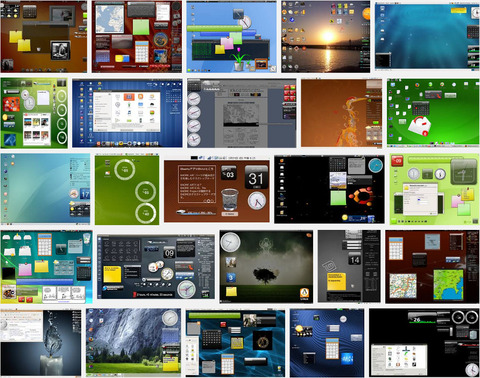Viewport: 480px width, 378px height.
Task: Click the red mail envelope icon on green desktop
Action: click(420, 126)
